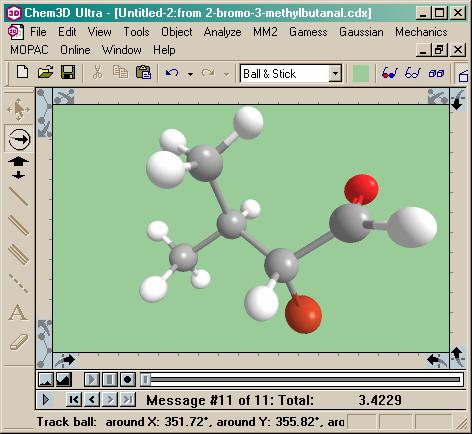Select the single bond tool

pyautogui.click(x=18, y=196)
